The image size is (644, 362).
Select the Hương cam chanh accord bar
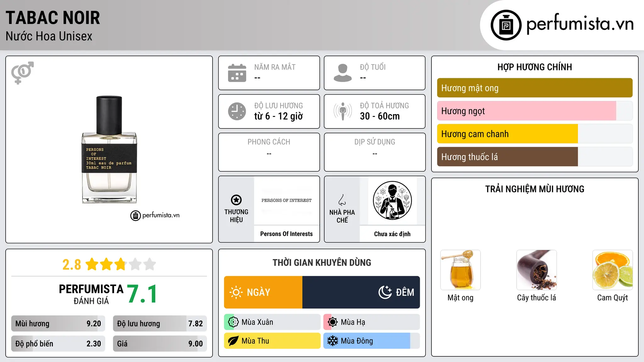click(535, 134)
